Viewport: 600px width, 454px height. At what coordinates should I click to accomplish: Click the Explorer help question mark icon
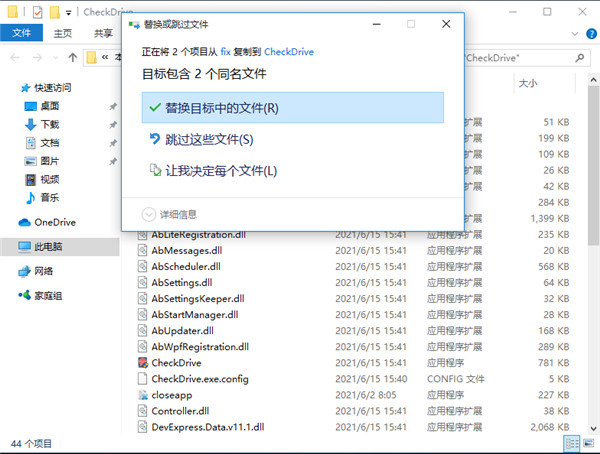[x=591, y=34]
